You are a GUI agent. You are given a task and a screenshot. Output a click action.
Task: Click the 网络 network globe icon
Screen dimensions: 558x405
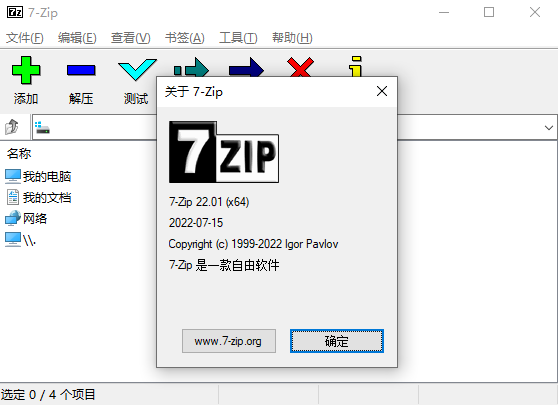(13, 218)
